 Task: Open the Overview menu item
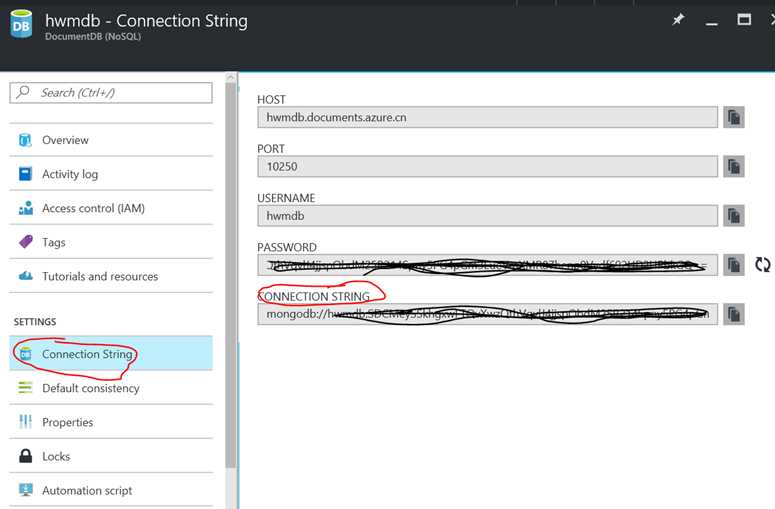(111, 140)
